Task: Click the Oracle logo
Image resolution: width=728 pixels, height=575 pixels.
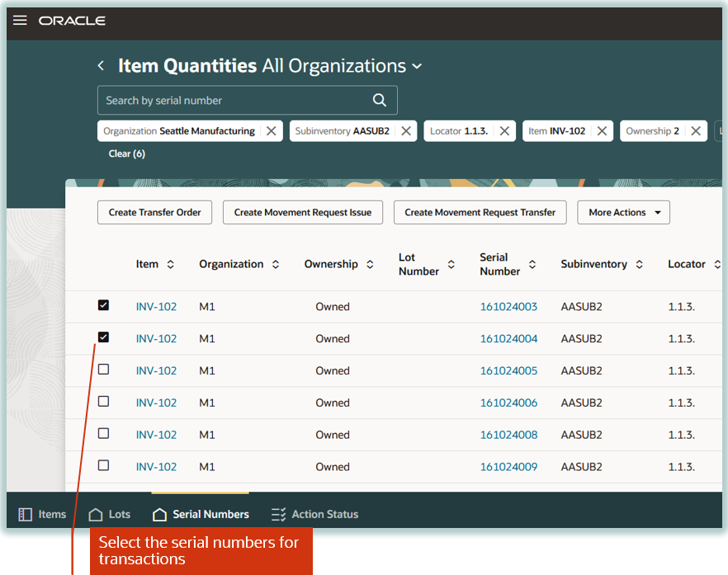Action: coord(72,21)
